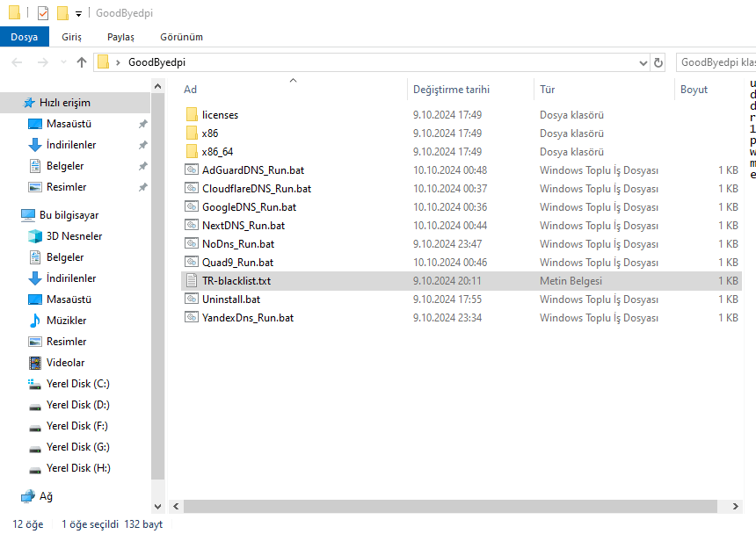The width and height of the screenshot is (756, 534).
Task: Sort by the Tür column
Action: 548,90
